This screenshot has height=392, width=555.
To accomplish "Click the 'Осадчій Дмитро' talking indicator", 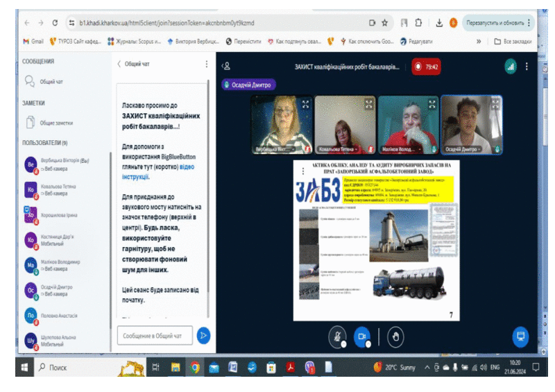I will coord(248,85).
